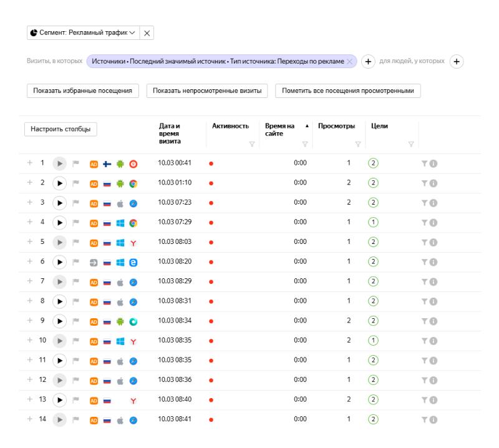This screenshot has height=448, width=499.
Task: Click the Просмотры column header
Action: tap(336, 126)
